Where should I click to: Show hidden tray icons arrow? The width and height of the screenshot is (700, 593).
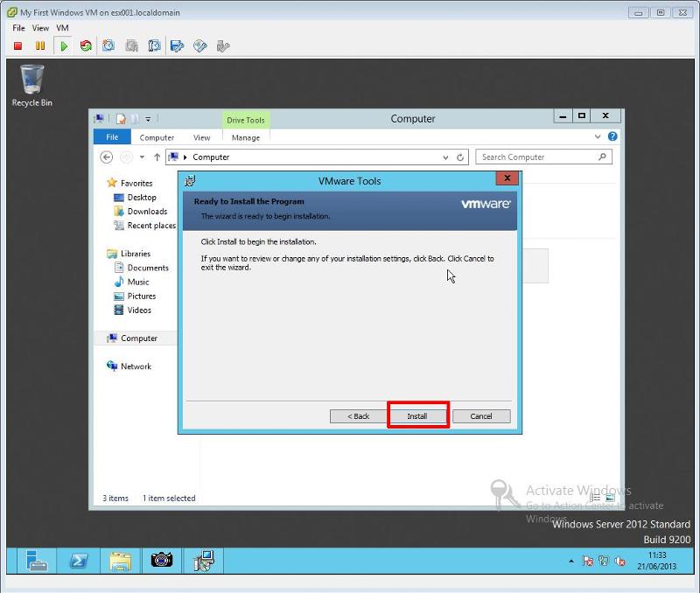coord(571,561)
